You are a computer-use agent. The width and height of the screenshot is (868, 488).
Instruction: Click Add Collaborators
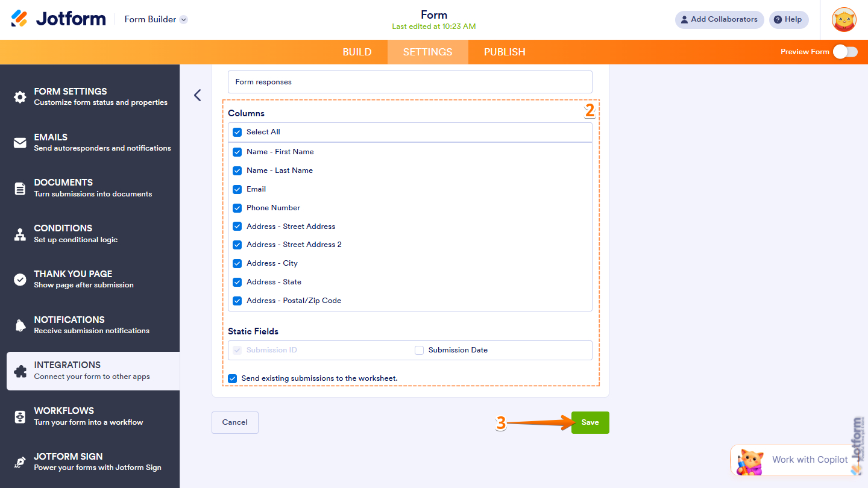click(x=719, y=19)
